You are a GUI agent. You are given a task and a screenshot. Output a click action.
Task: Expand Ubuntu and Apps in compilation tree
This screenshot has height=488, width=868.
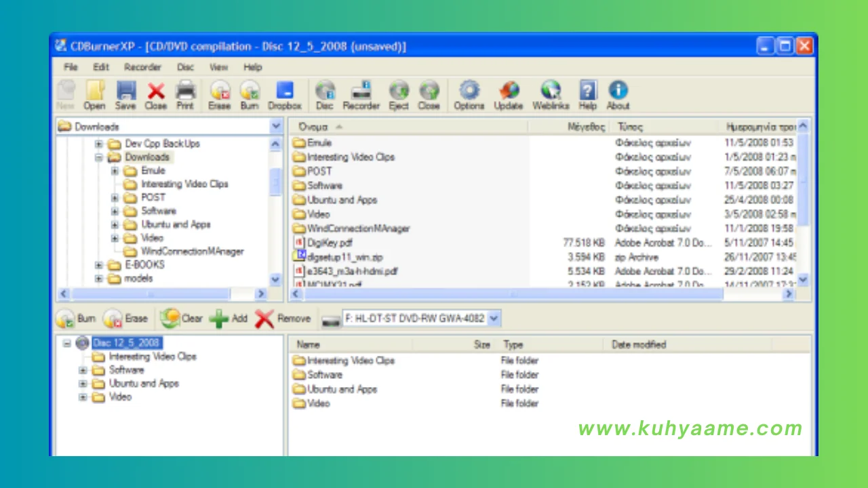coord(83,384)
